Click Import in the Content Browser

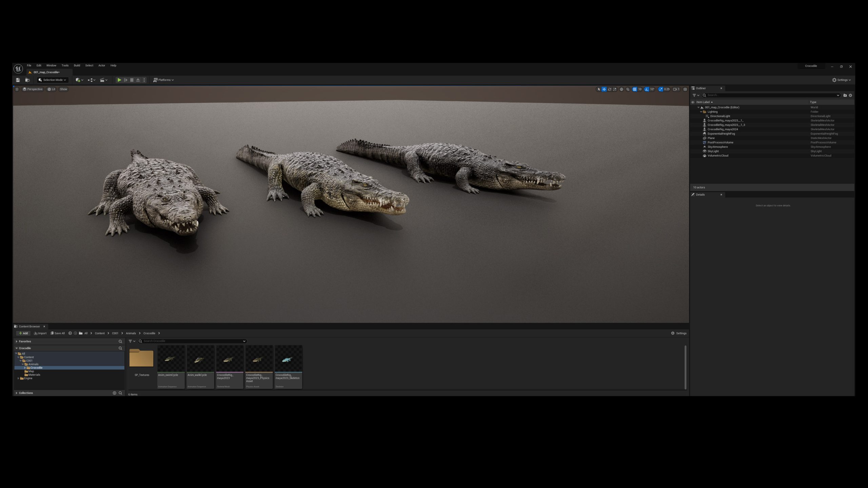pos(40,333)
